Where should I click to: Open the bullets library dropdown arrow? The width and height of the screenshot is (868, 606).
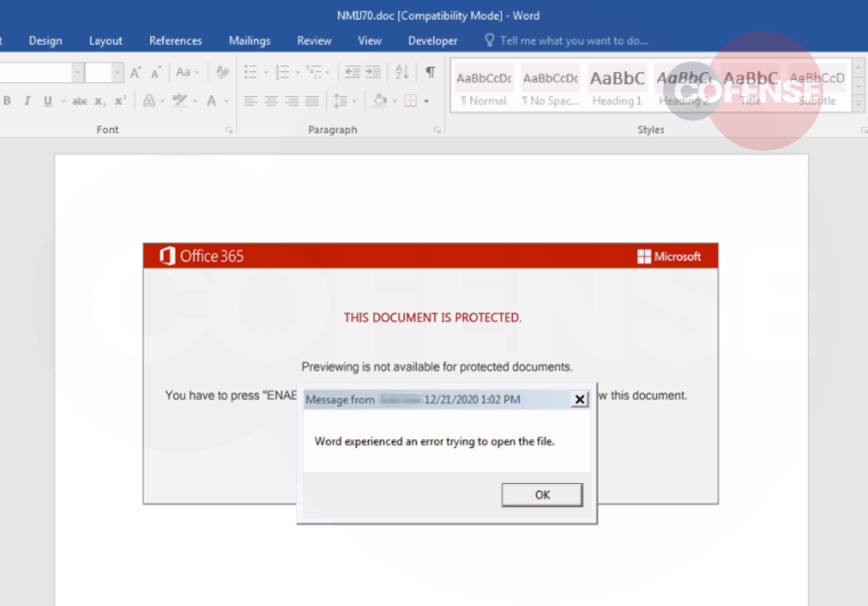[x=266, y=73]
